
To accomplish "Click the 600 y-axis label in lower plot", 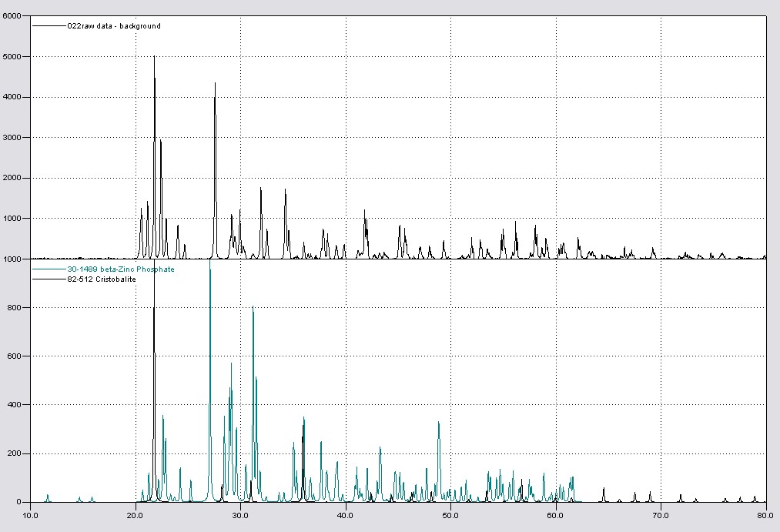I will coord(15,356).
